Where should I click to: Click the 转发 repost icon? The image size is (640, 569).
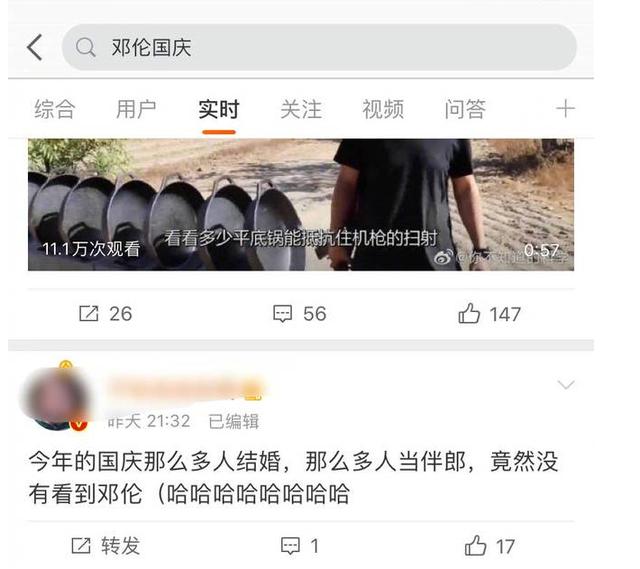tap(81, 546)
